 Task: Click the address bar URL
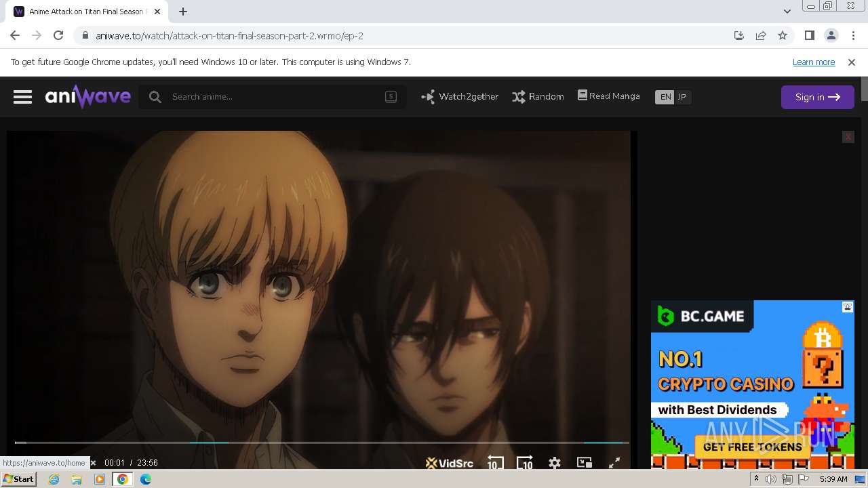(x=229, y=36)
